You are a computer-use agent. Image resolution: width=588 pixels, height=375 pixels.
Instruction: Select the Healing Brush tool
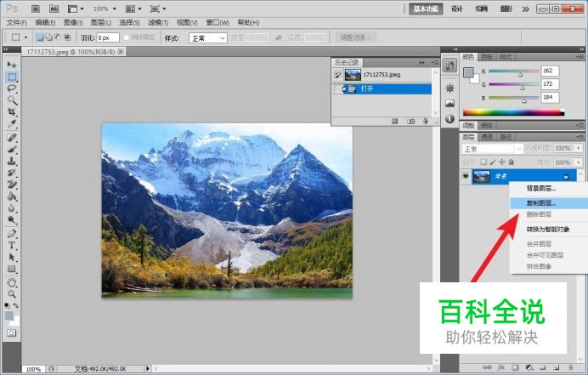(12, 138)
